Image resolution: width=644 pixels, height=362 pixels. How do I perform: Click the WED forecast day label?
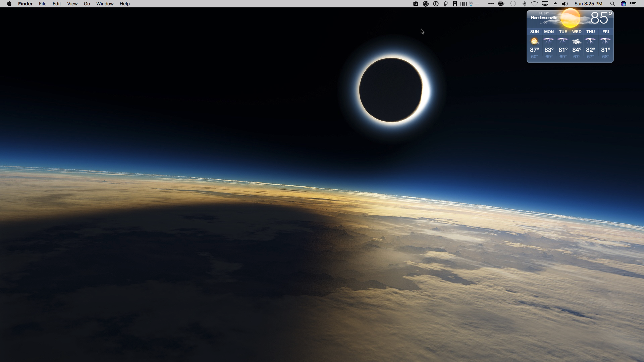(577, 32)
